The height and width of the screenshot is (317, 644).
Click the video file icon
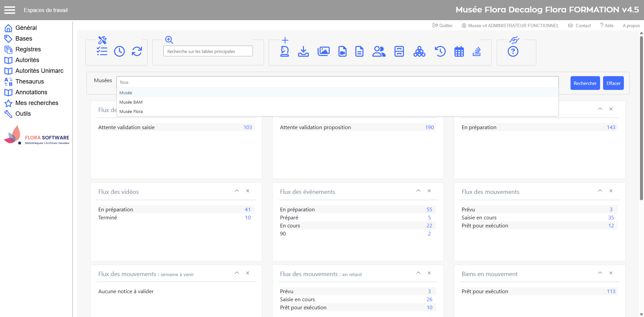coord(342,51)
